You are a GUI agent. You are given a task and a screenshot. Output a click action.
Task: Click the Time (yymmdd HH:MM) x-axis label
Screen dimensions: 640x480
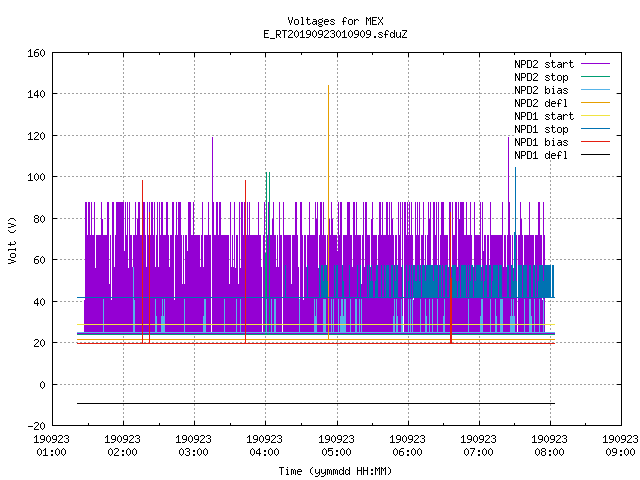click(x=335, y=471)
